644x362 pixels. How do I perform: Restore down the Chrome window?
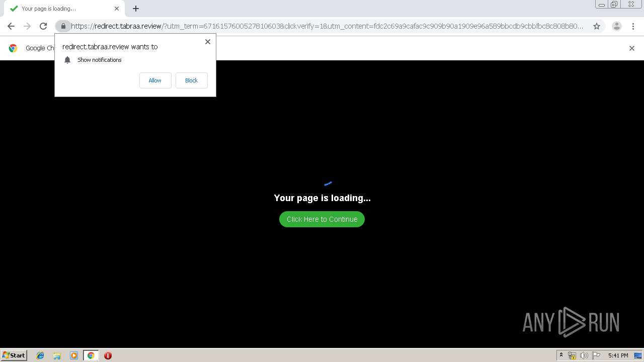[614, 5]
